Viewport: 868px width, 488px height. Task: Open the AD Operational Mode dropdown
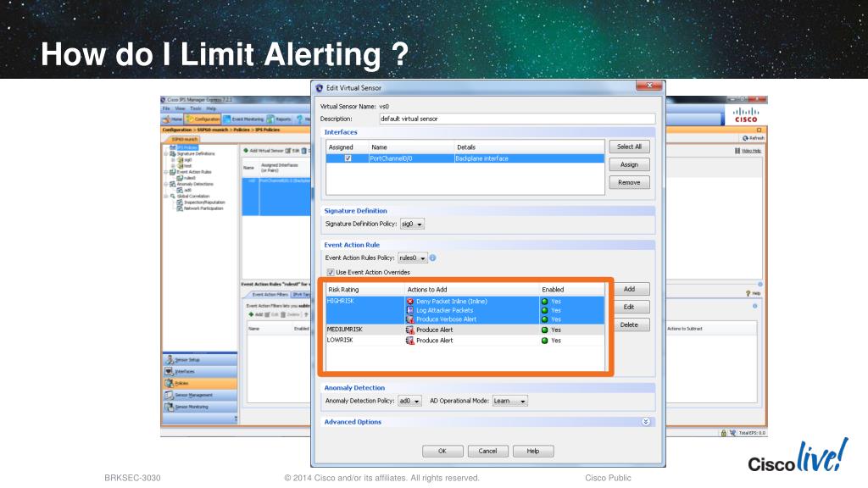point(510,401)
